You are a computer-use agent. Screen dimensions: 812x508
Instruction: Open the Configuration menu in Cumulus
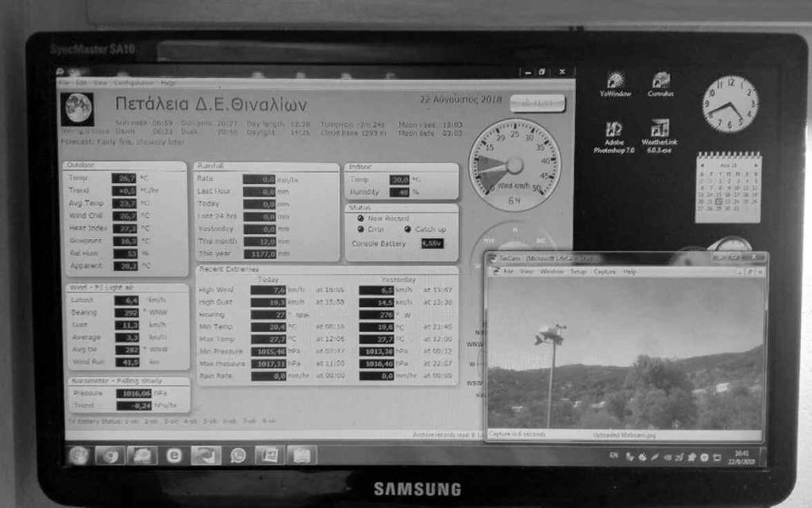click(134, 83)
